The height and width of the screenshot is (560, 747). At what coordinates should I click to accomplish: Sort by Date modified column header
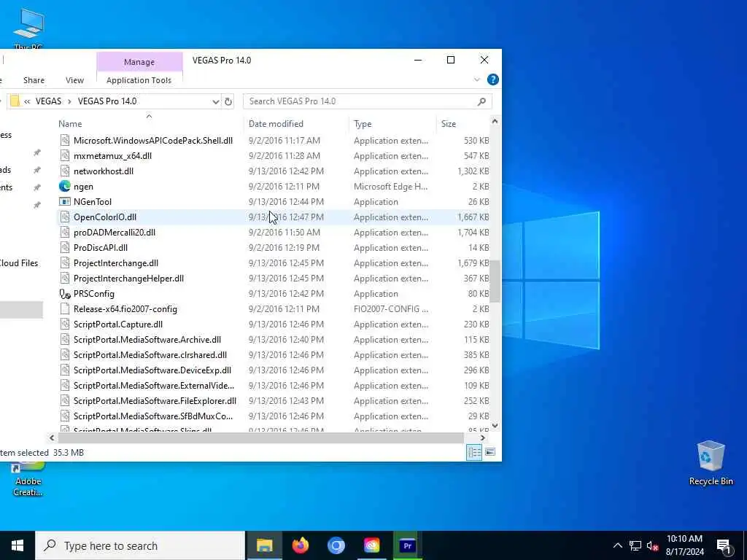pyautogui.click(x=276, y=124)
